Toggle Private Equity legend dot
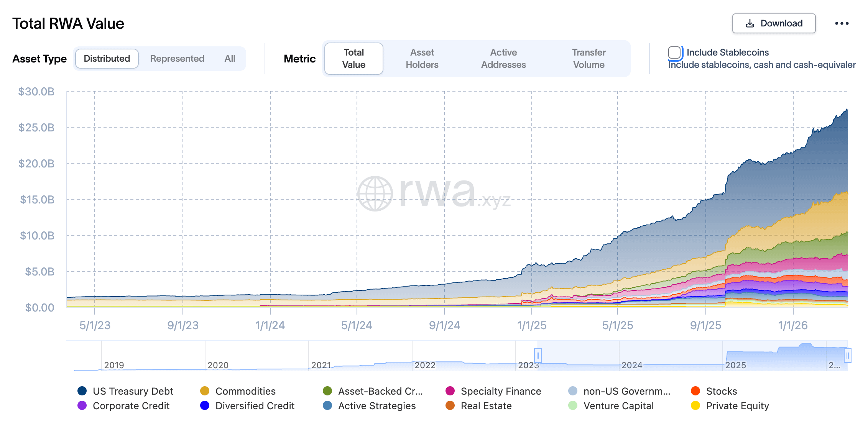Screen dimensions: 868x423 coord(695,405)
